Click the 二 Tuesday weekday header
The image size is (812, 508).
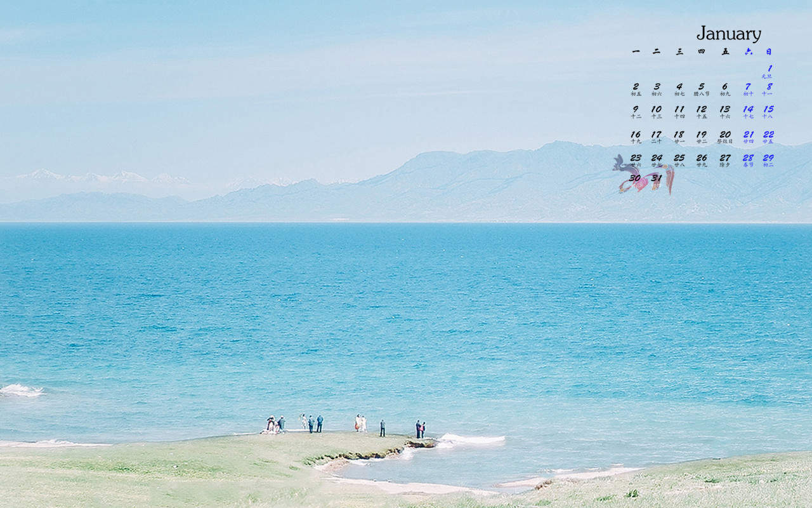click(x=657, y=52)
